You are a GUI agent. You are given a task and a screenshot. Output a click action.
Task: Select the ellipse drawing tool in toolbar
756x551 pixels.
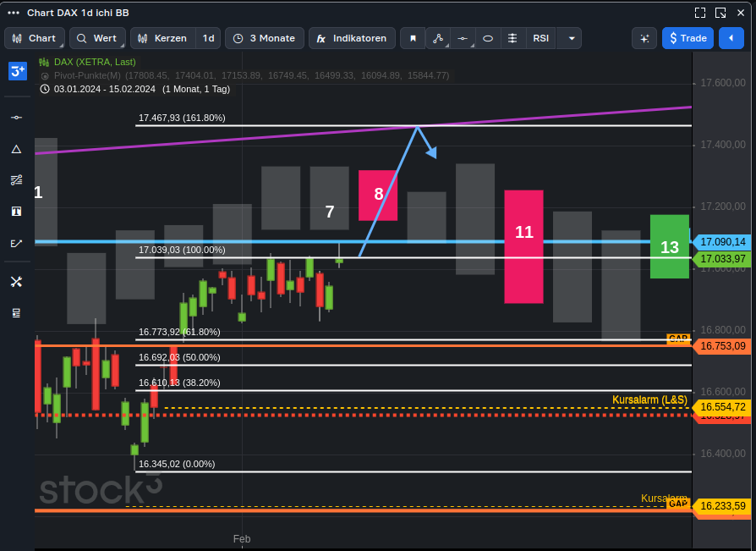(487, 38)
